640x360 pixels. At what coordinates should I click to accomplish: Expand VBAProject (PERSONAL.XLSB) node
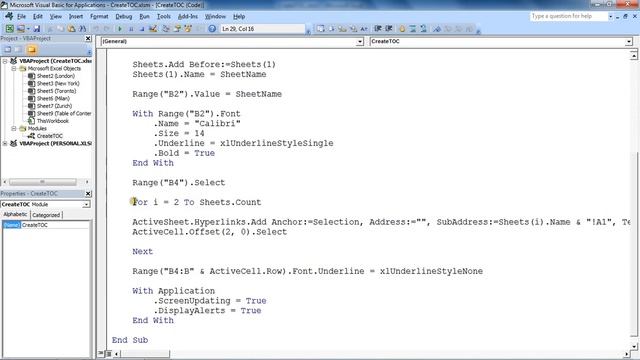(x=5, y=143)
